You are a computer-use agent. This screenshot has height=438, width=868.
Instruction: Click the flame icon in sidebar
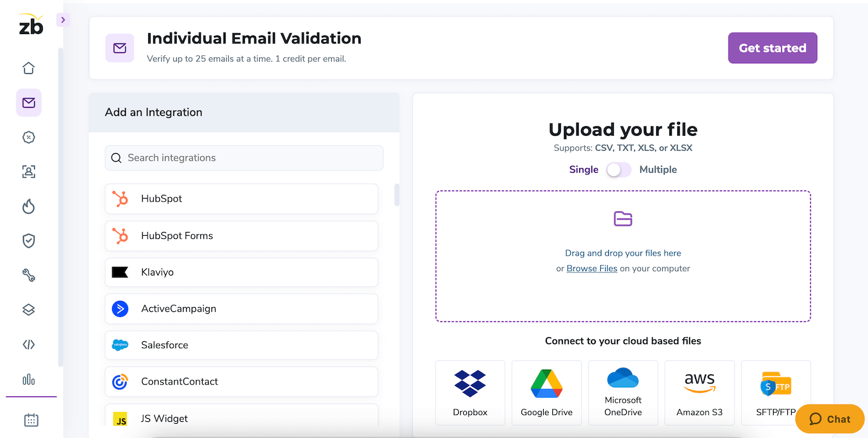point(29,207)
